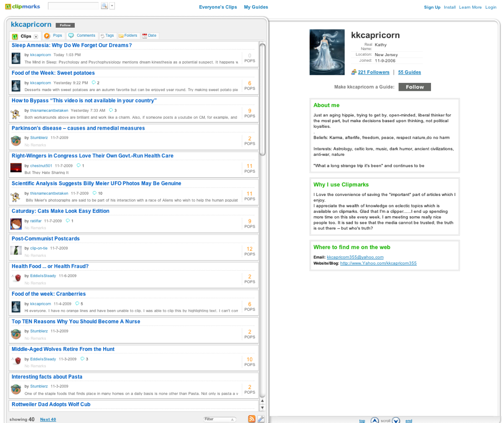Image resolution: width=504 pixels, height=423 pixels.
Task: Open Everyone's Clips
Action: [218, 7]
